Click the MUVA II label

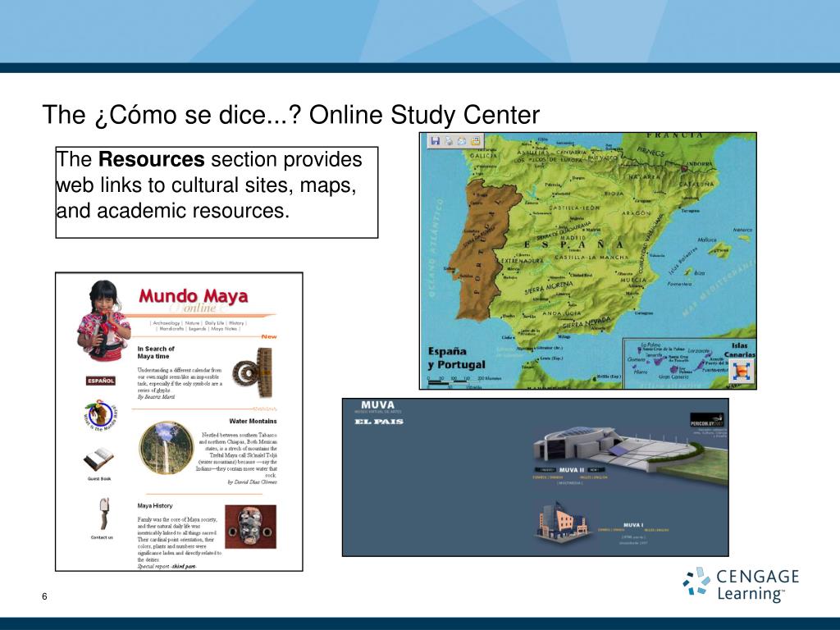click(x=572, y=470)
